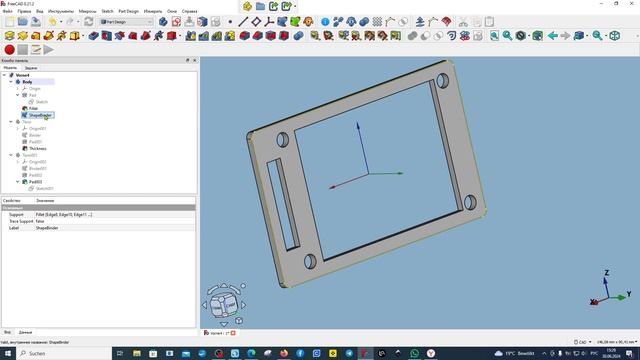Viewport: 640px width, 360px height.
Task: Close the combo view panel
Action: [x=194, y=60]
